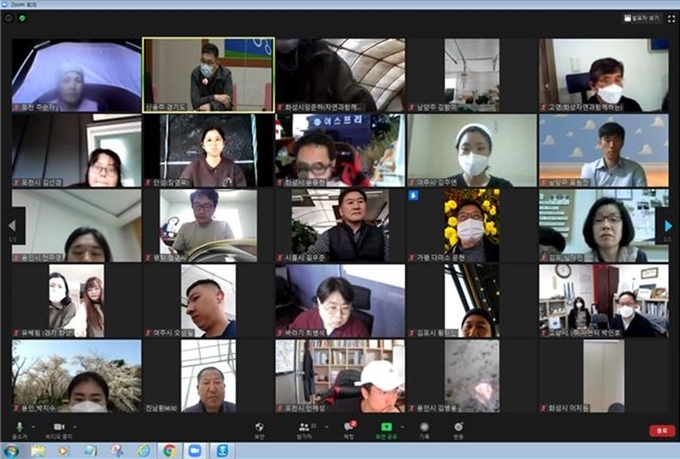Open Internet Explorer from the taskbar
This screenshot has width=680, height=459.
(x=144, y=451)
